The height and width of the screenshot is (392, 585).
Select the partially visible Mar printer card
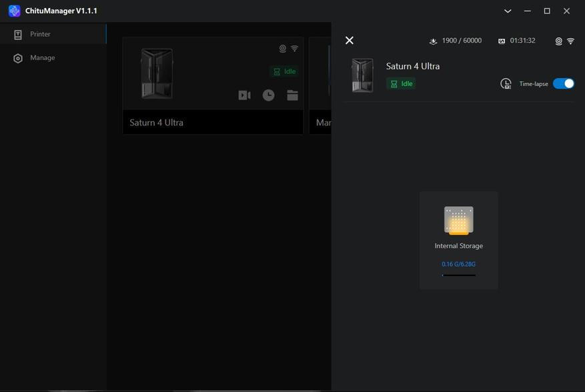(320, 85)
